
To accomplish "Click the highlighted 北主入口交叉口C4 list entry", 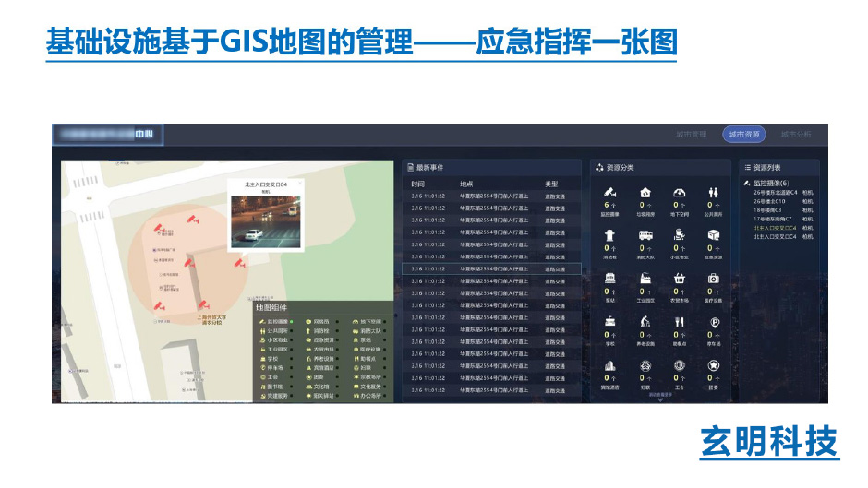I will (x=775, y=227).
